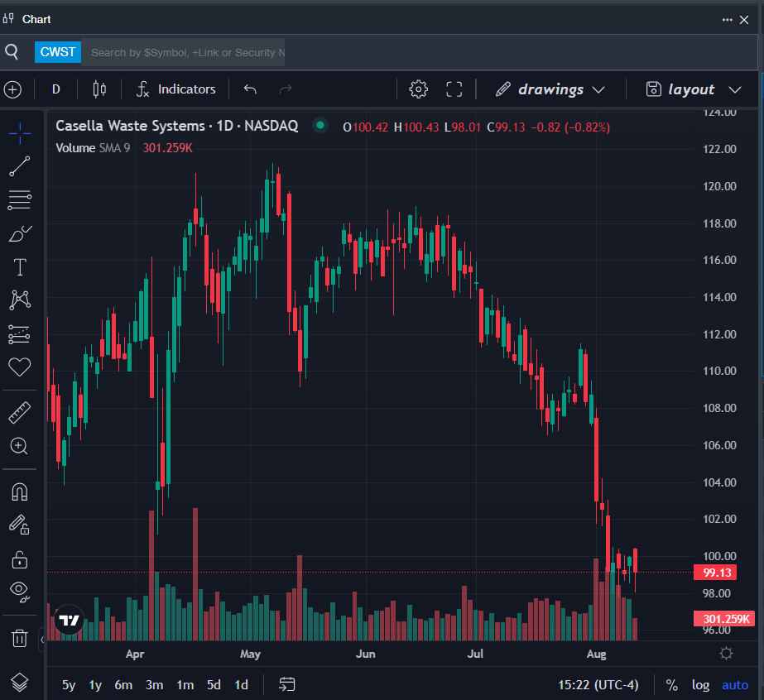Select the 1y time range
This screenshot has height=700, width=764.
tap(95, 685)
